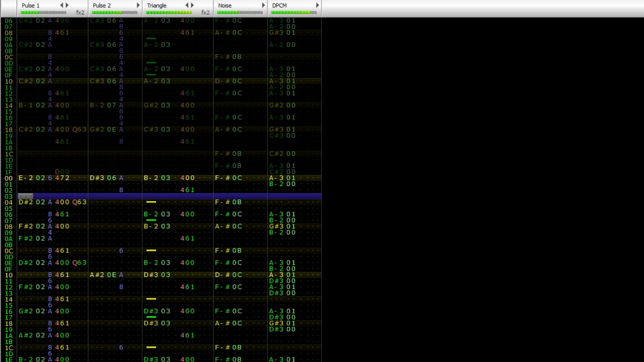Select Triangle note cut on row 04

click(x=151, y=202)
